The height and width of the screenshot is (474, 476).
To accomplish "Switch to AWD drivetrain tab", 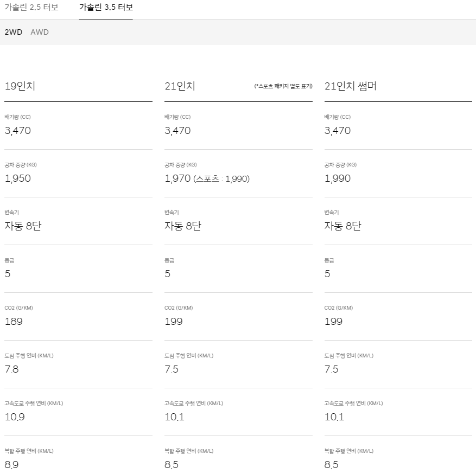I will (40, 32).
